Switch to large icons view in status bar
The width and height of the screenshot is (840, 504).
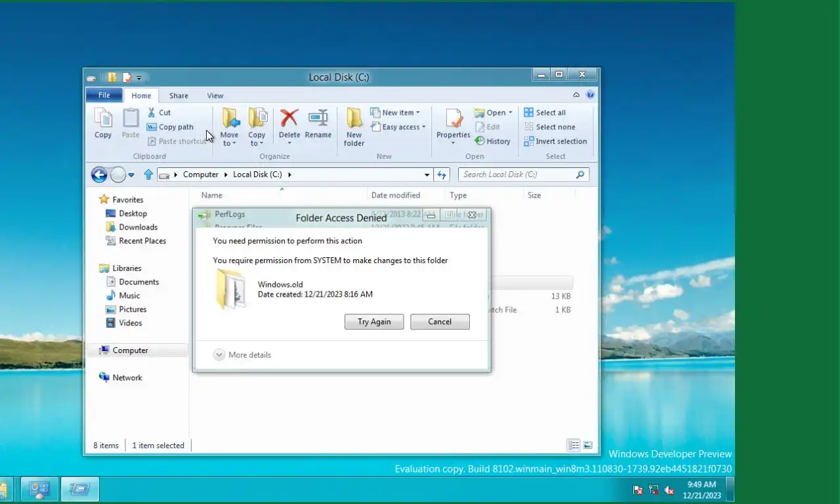(588, 445)
